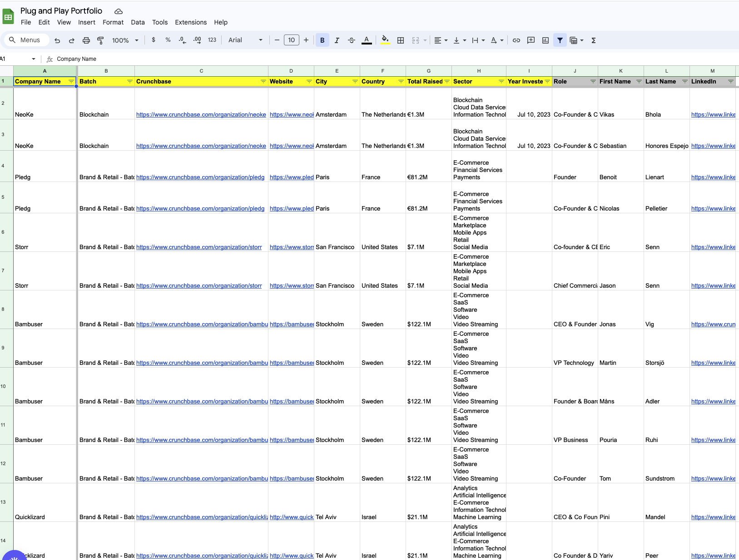Open filter on Company Name column

point(71,81)
